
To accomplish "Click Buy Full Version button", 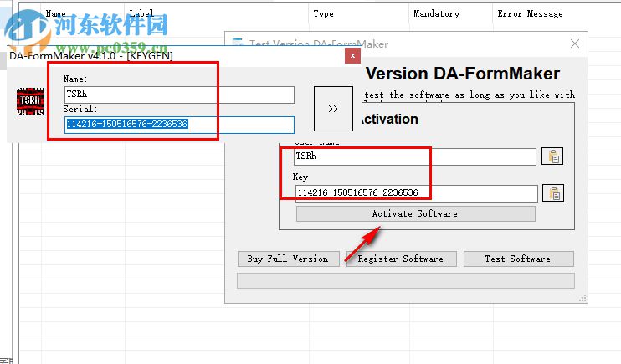I will [x=288, y=259].
